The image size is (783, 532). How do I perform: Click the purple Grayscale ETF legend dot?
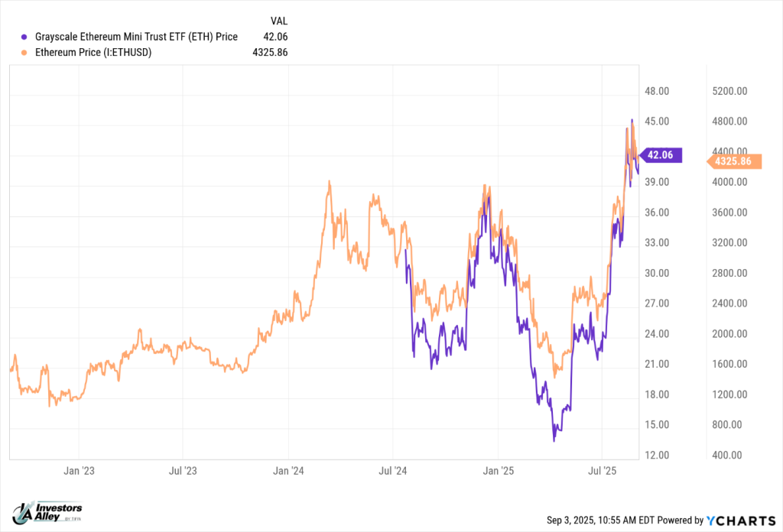coord(26,37)
